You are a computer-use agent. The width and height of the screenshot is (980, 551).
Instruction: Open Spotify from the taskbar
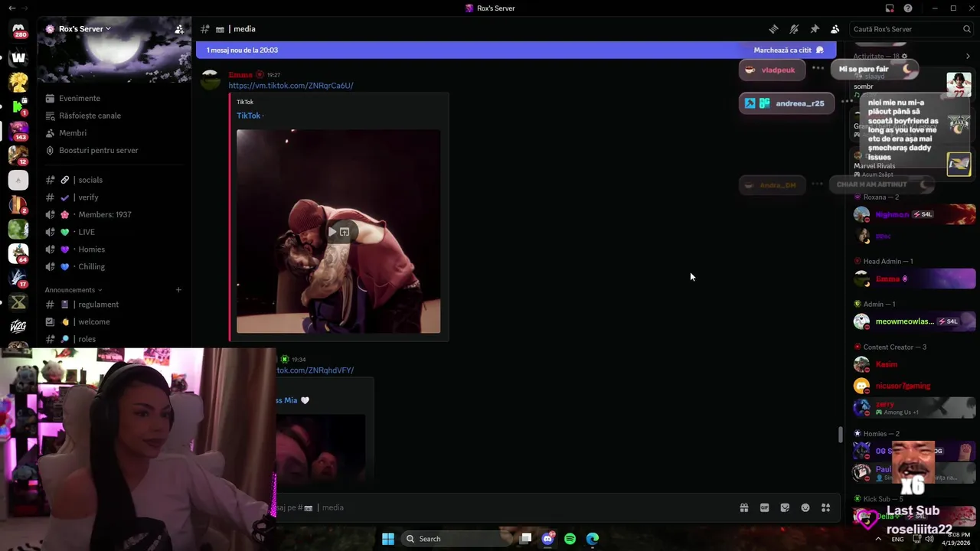point(570,539)
